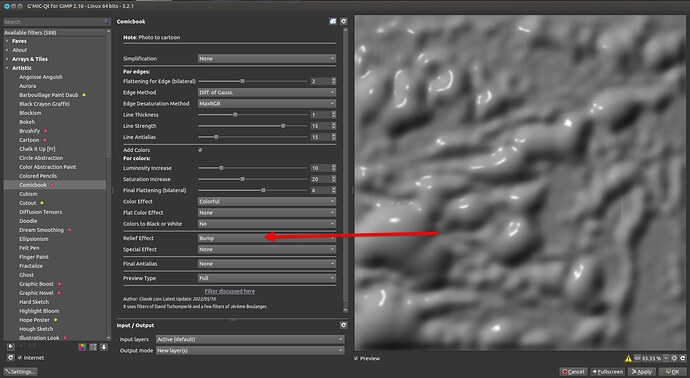Refresh the preview image icon
Image resolution: width=690 pixels, height=378 pixels.
683,358
